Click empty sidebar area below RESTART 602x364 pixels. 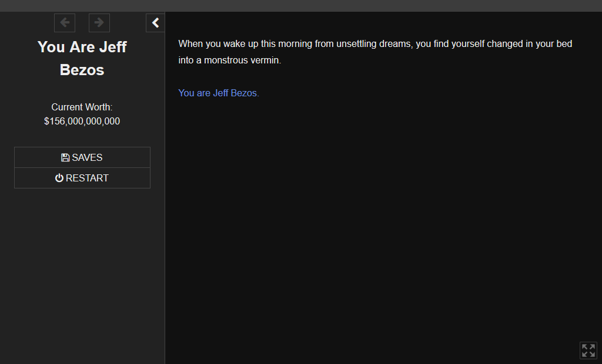click(x=82, y=264)
